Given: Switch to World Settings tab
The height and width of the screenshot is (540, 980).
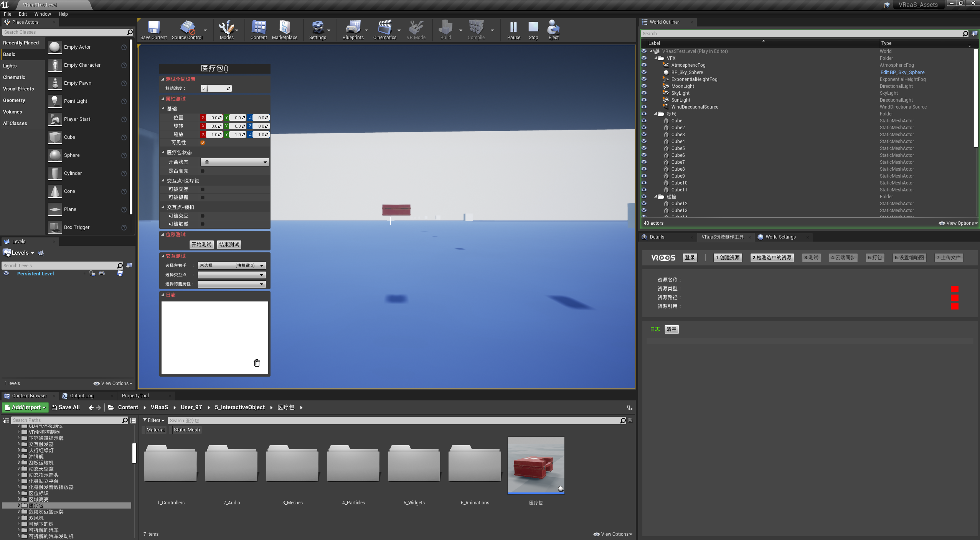Looking at the screenshot, I should tap(780, 237).
